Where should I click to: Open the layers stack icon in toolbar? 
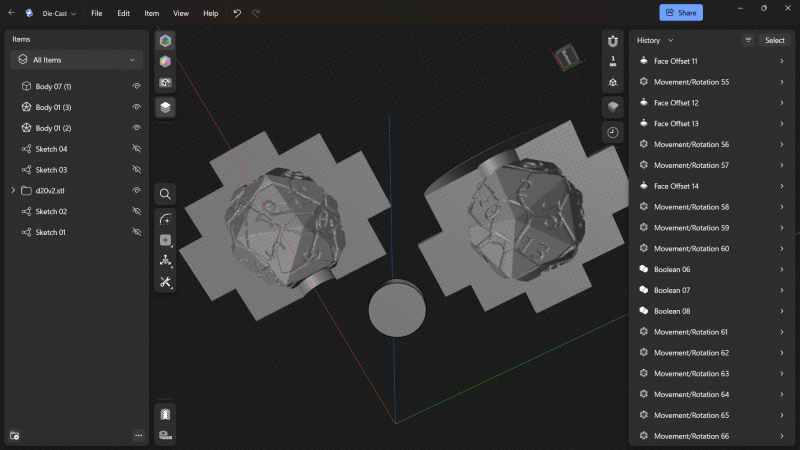click(x=165, y=106)
